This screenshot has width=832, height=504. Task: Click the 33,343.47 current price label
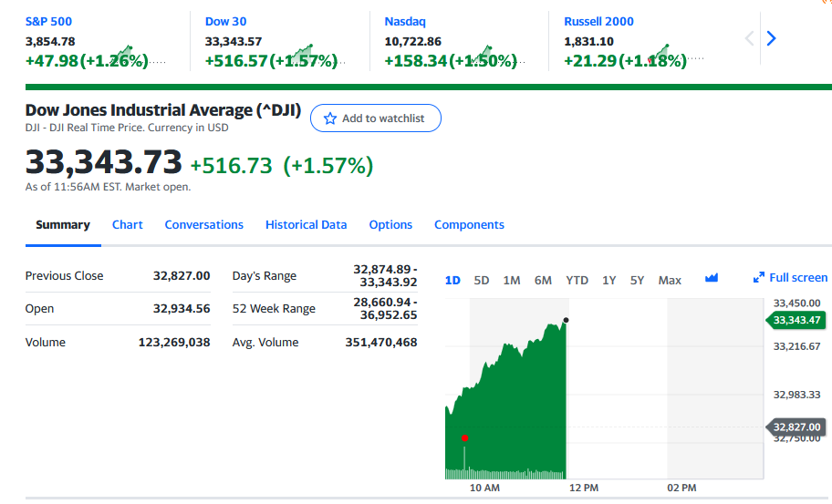point(796,320)
